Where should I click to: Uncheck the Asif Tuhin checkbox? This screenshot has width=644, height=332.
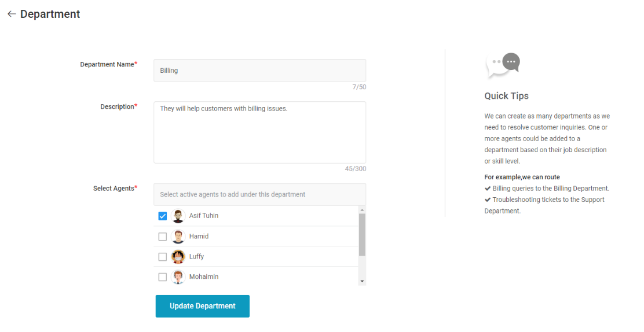coord(163,216)
